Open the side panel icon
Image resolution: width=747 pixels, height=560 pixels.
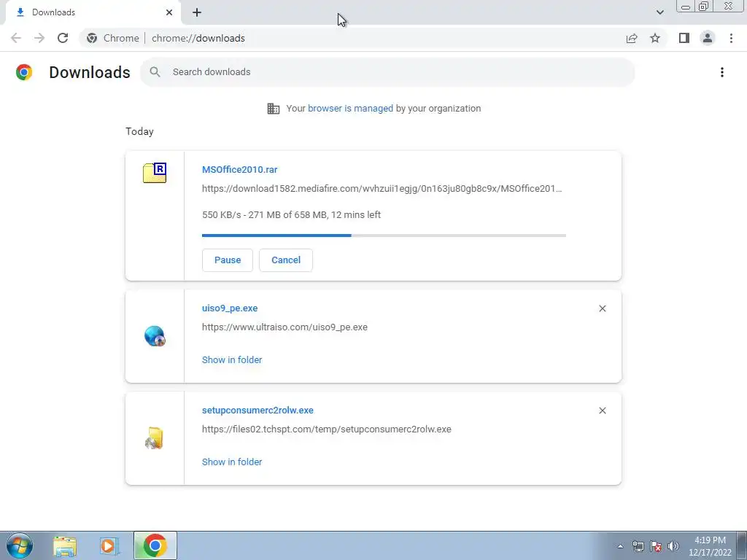(684, 38)
